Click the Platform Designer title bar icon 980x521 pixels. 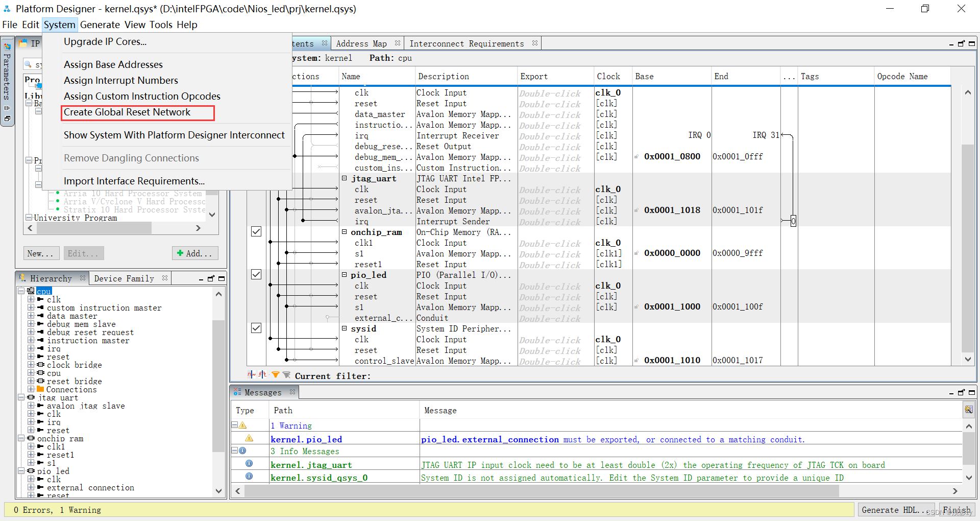click(x=7, y=9)
